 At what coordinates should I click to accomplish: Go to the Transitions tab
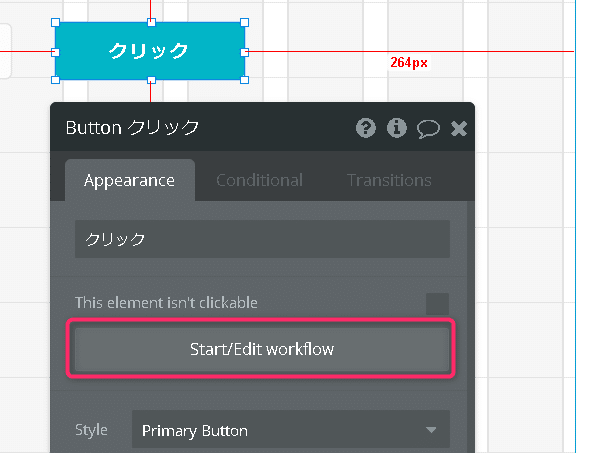[x=389, y=180]
